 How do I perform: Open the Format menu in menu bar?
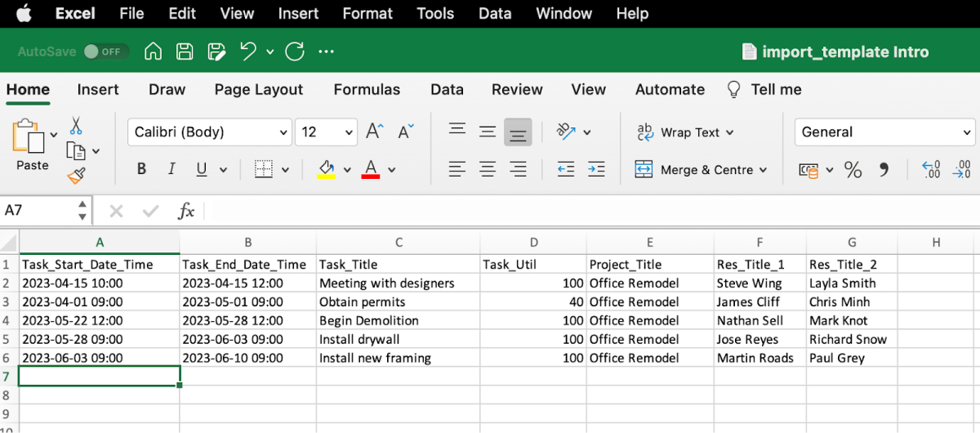pos(367,13)
